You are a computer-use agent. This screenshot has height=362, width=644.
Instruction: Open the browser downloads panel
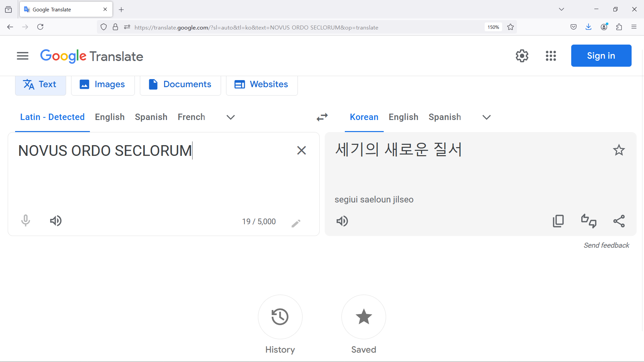588,27
